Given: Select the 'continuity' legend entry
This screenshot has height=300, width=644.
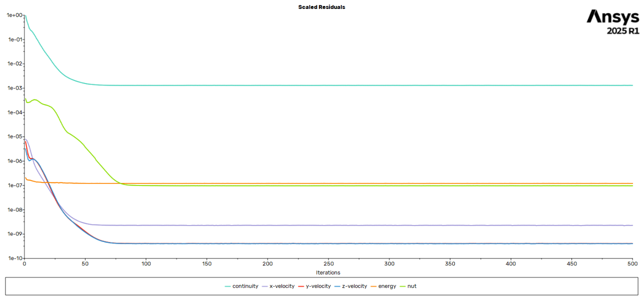Looking at the screenshot, I should tap(241, 286).
